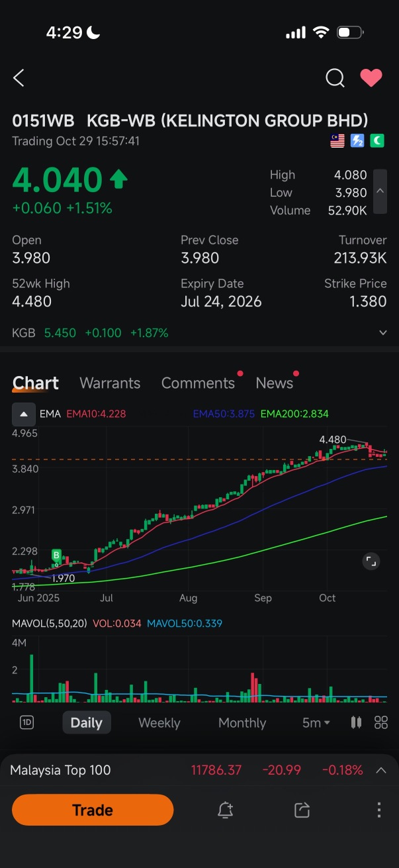Tap the Malaysia Top 100 label

tap(60, 770)
